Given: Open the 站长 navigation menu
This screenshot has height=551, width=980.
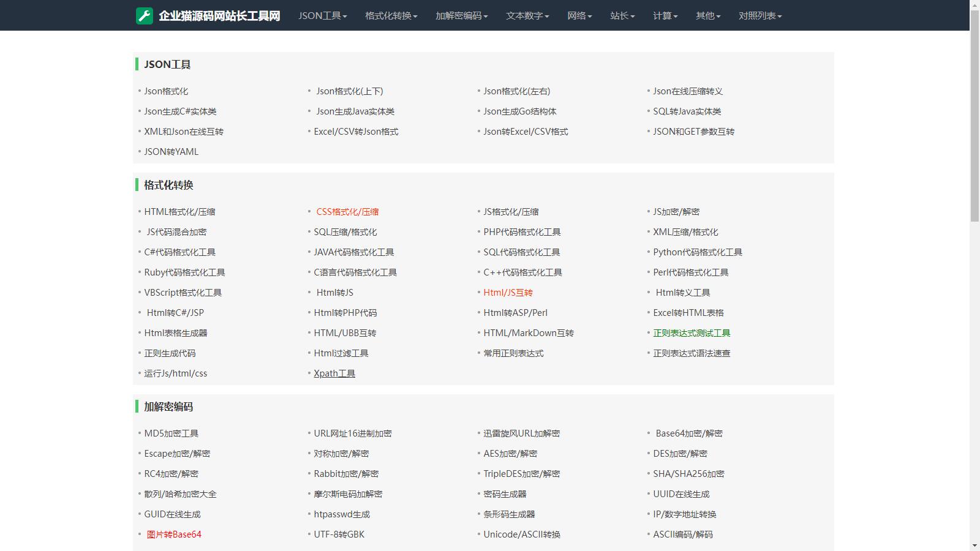Looking at the screenshot, I should point(622,16).
